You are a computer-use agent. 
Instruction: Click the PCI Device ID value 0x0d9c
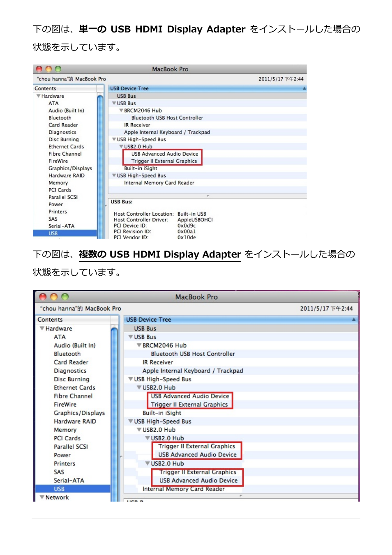(x=187, y=226)
